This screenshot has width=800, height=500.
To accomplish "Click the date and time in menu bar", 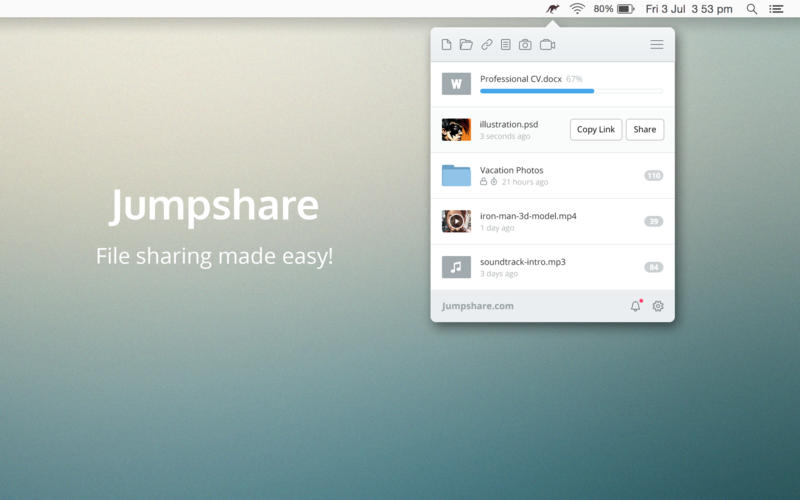I will pyautogui.click(x=689, y=9).
